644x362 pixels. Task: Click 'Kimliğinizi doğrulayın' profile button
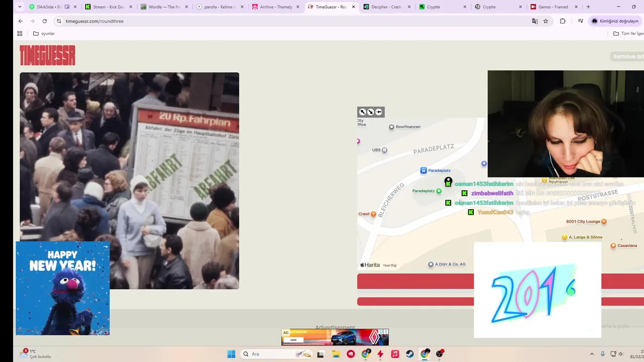(x=615, y=21)
